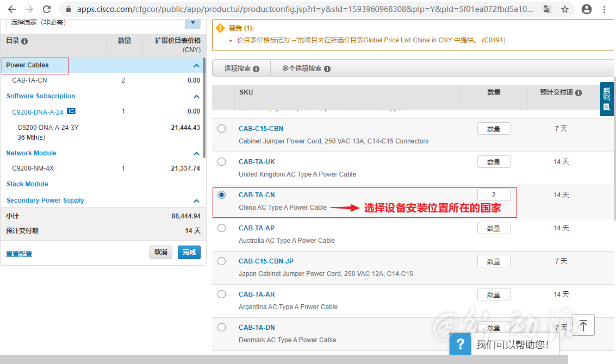Select the C9200-DNA-A-24-3Y row
Viewport: 616px width, 364px height.
tap(103, 133)
